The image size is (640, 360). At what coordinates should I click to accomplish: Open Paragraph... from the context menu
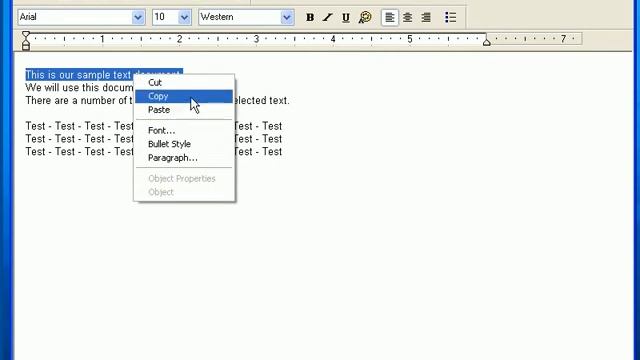pos(184,158)
